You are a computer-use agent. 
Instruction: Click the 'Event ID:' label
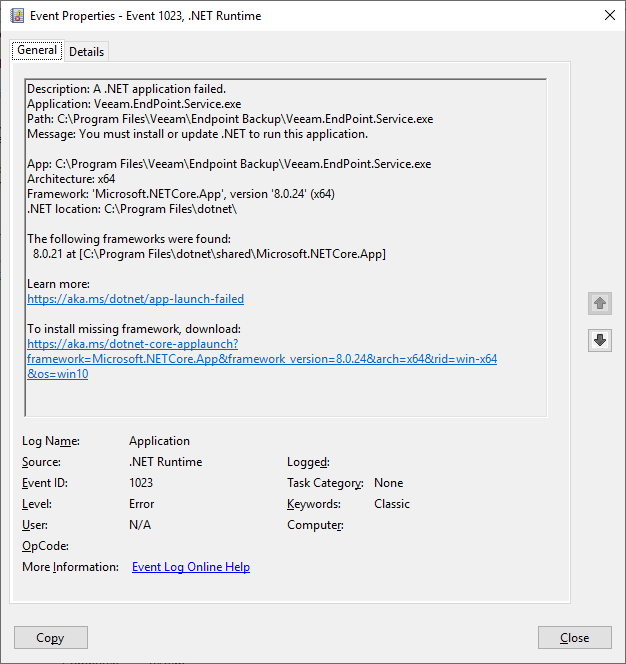(45, 483)
